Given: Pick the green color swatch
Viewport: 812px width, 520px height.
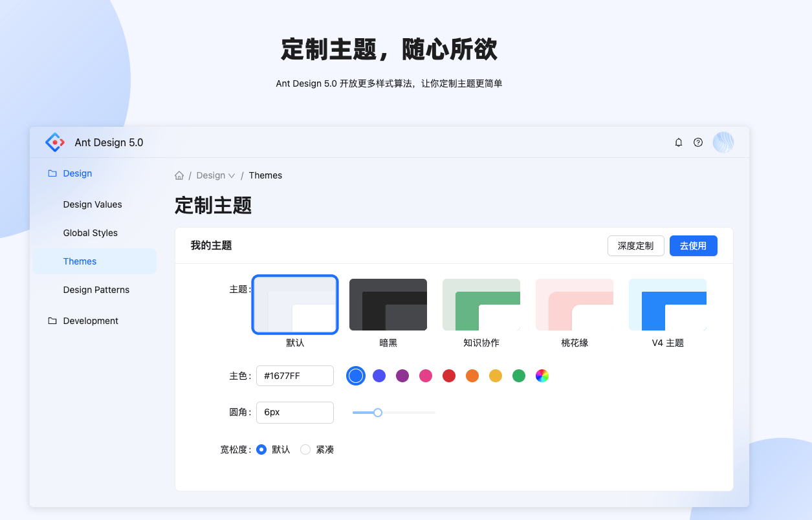Looking at the screenshot, I should coord(519,376).
